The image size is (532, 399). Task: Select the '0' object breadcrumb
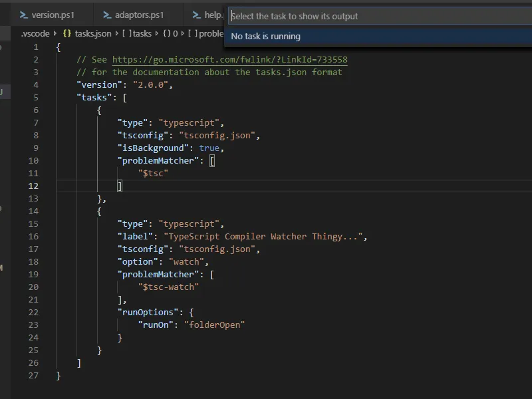point(170,34)
